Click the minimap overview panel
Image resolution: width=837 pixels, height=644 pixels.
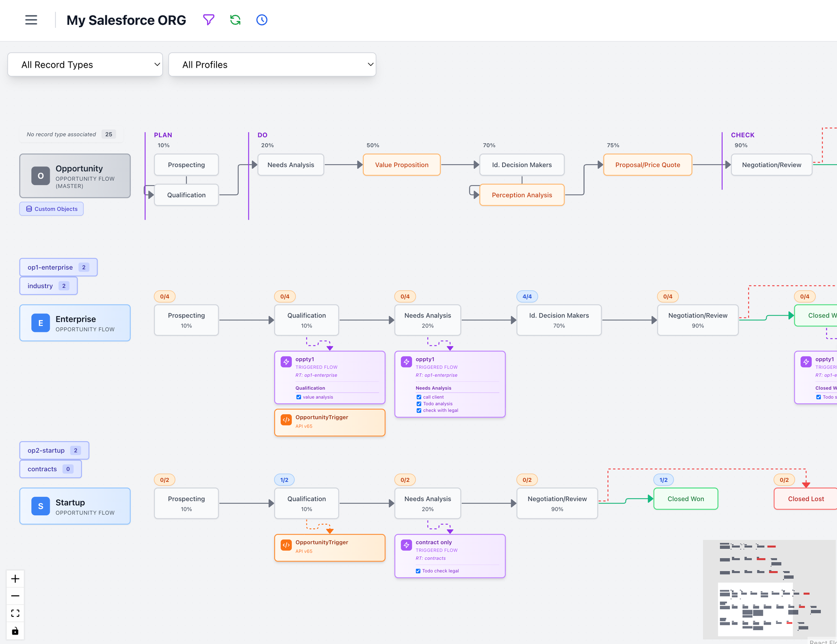tap(770, 589)
